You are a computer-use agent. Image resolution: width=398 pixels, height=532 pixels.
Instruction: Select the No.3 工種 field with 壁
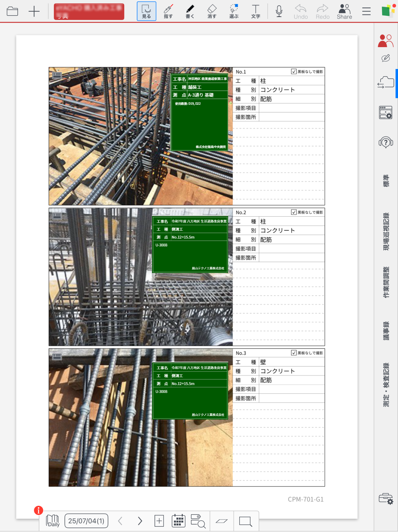pyautogui.click(x=292, y=362)
